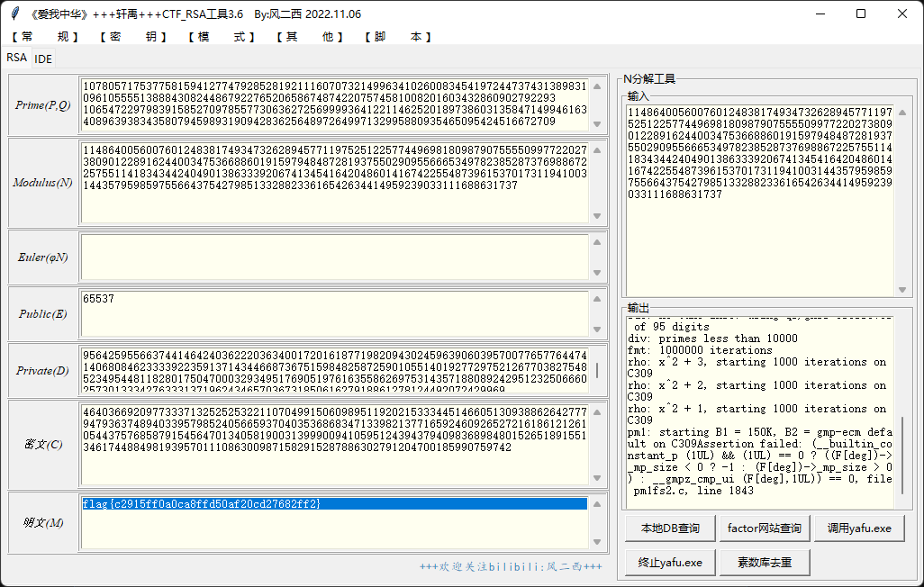Switch to the RSA tab
The width and height of the screenshot is (924, 587).
(16, 57)
